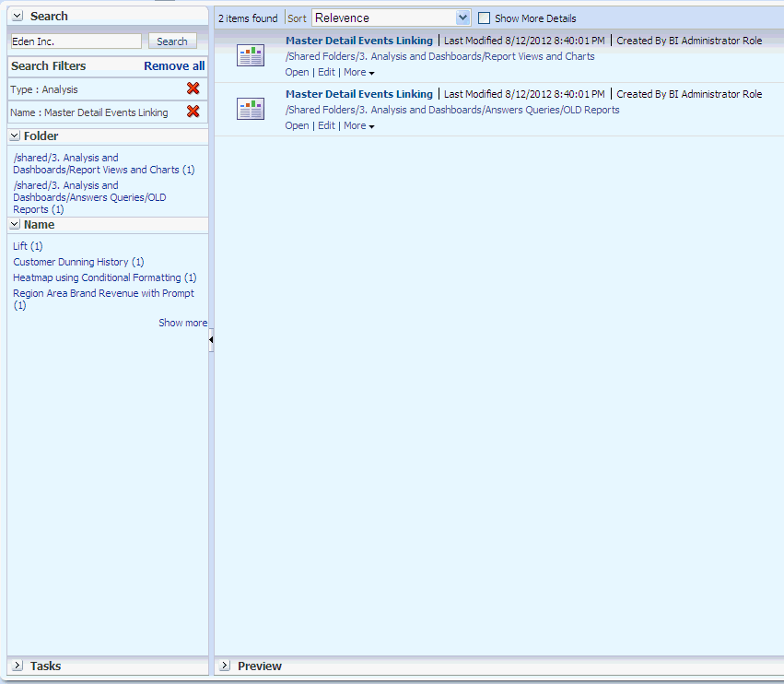
Task: Click the search text field containing Eden Inc.
Action: click(x=76, y=41)
